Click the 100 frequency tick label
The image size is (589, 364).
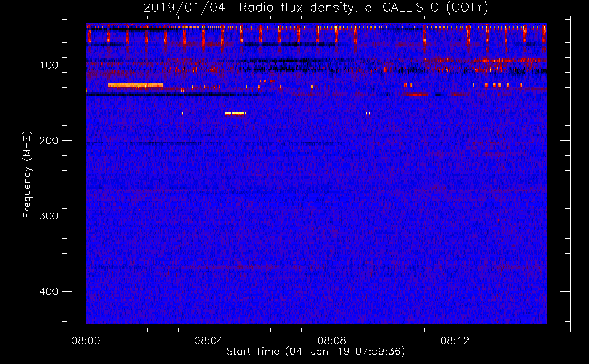point(49,65)
